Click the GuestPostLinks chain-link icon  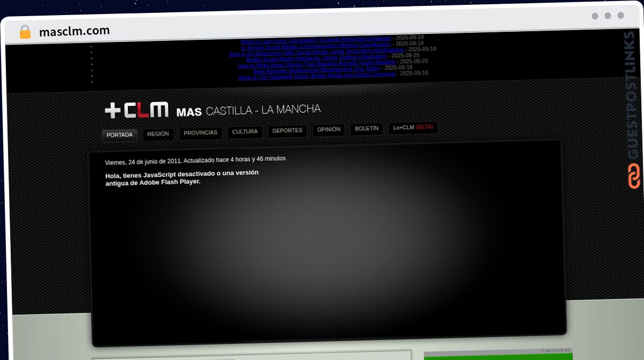(634, 176)
